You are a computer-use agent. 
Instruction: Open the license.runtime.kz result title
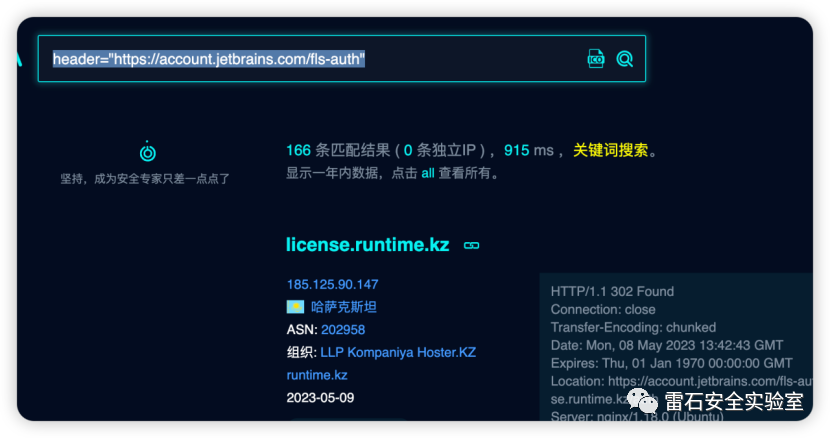pyautogui.click(x=367, y=244)
